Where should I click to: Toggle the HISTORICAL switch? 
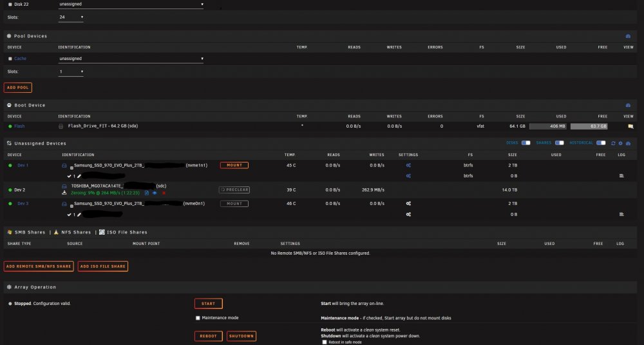[601, 143]
